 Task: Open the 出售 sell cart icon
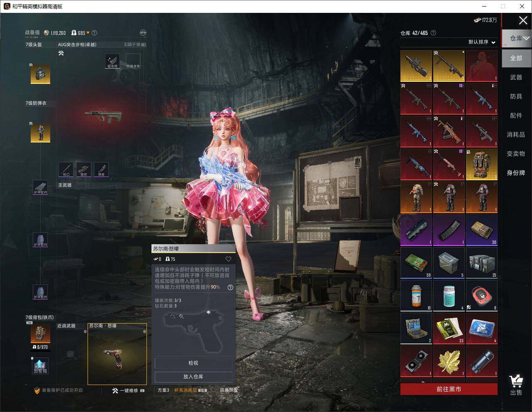coord(516,385)
